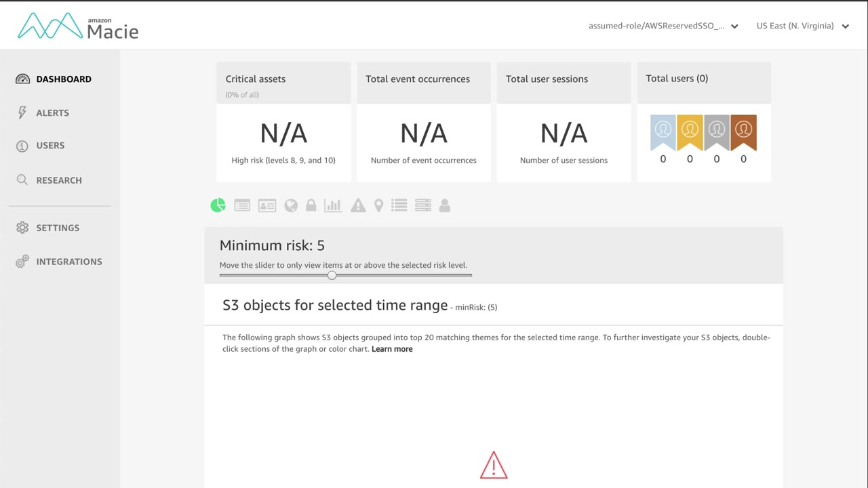Image resolution: width=868 pixels, height=488 pixels.
Task: Click the gold user badge
Action: coord(690,131)
